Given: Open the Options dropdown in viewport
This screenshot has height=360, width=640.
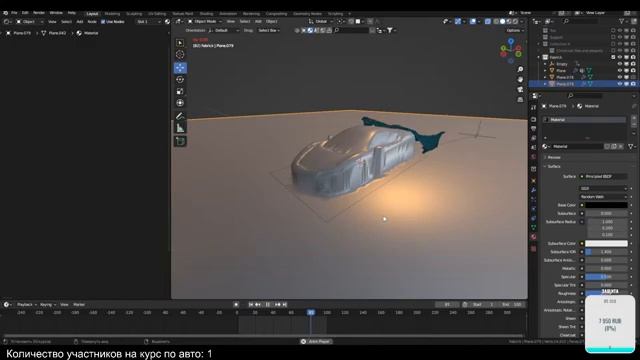Looking at the screenshot, I should point(515,31).
